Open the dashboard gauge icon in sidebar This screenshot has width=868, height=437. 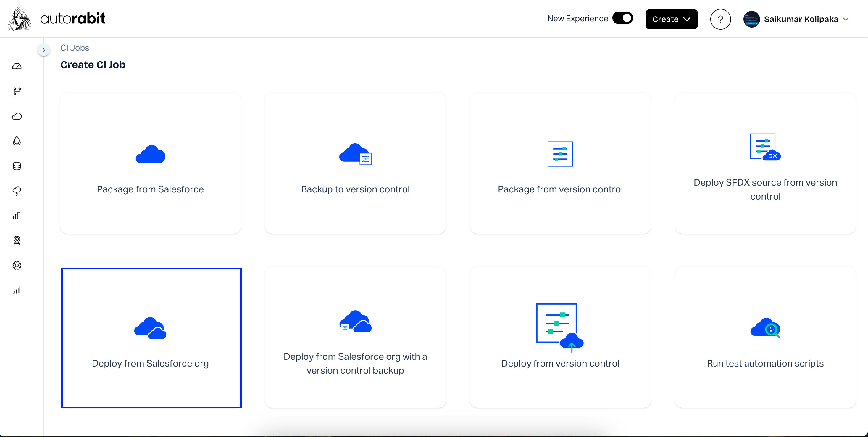pyautogui.click(x=17, y=66)
